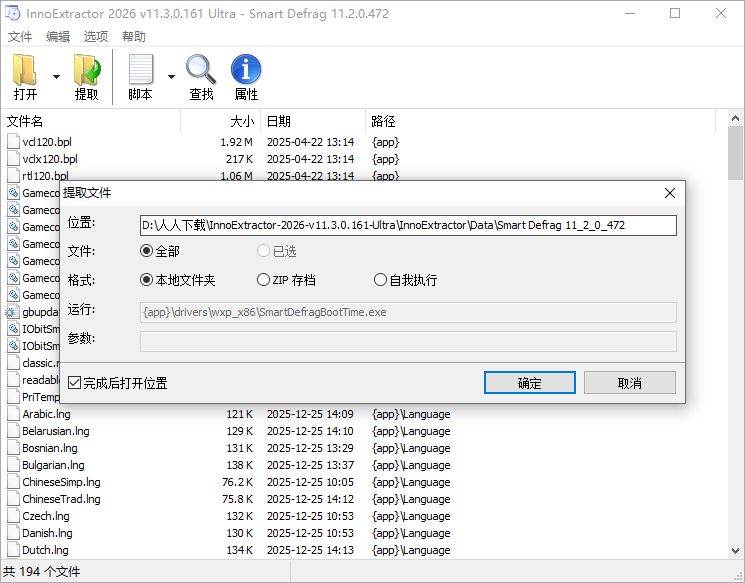
Task: Click the 共 194 个文件 status bar text
Action: 41,572
